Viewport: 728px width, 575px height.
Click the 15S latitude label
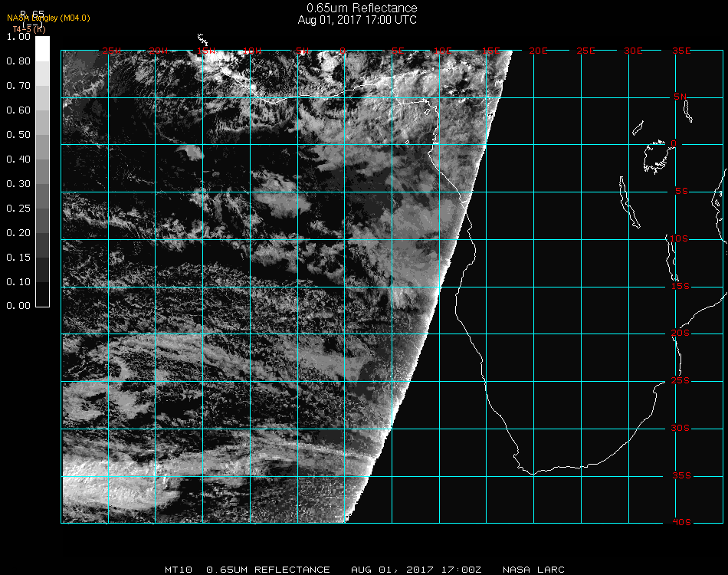pos(680,286)
